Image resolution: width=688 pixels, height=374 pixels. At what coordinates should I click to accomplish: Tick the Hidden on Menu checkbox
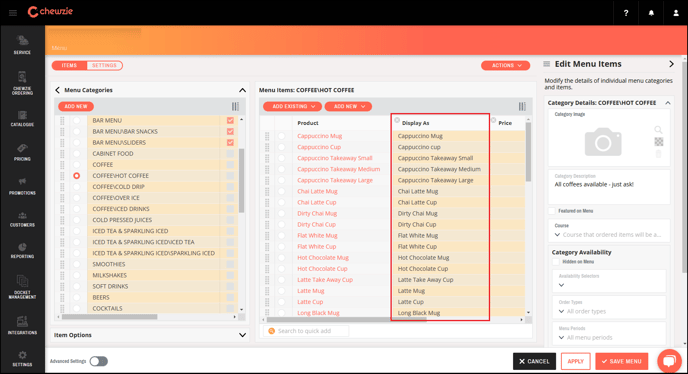556,262
